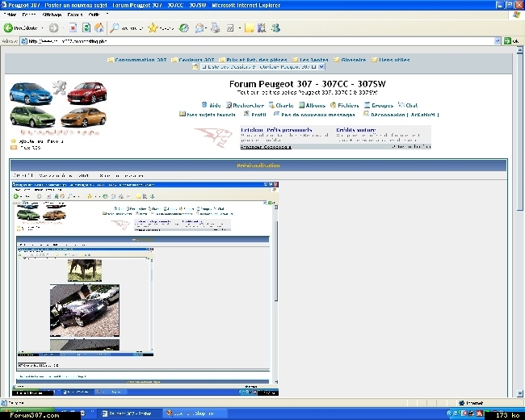Click the Déconnexion [ ArKaNuM ] link
The height and width of the screenshot is (420, 525).
pyautogui.click(x=405, y=115)
